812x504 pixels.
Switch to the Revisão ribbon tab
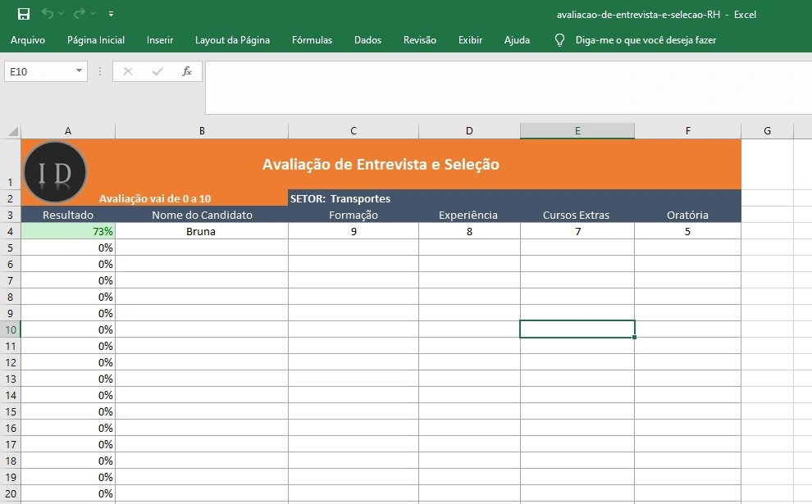pyautogui.click(x=419, y=39)
